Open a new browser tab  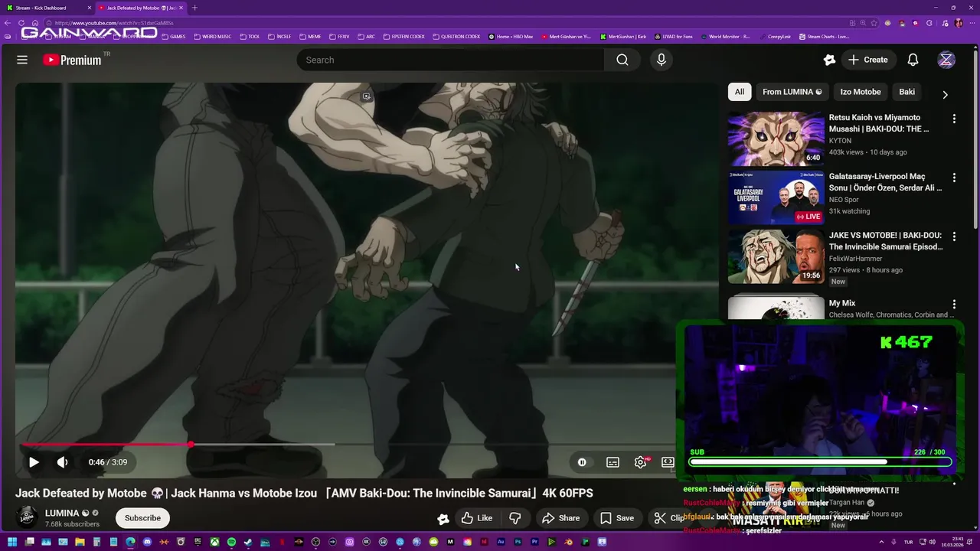coord(194,8)
